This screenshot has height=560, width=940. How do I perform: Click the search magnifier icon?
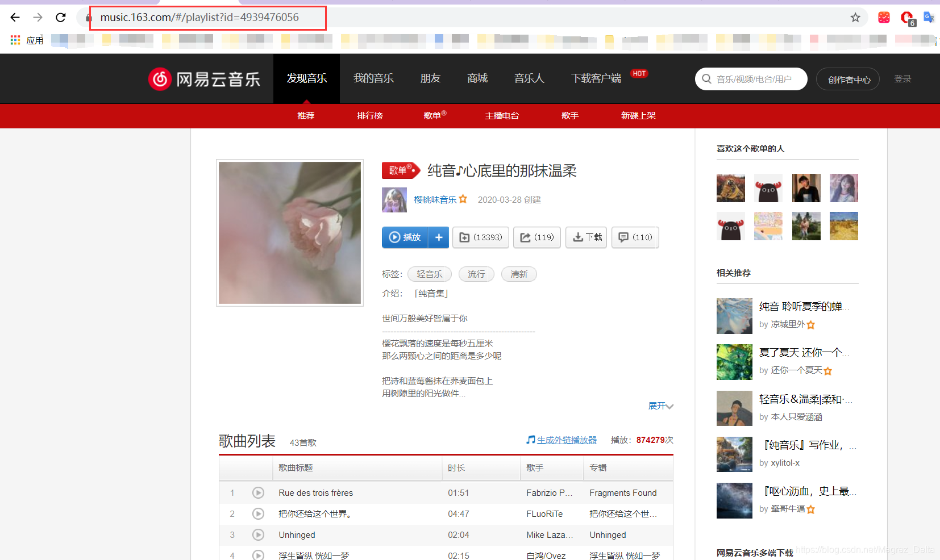tap(706, 78)
